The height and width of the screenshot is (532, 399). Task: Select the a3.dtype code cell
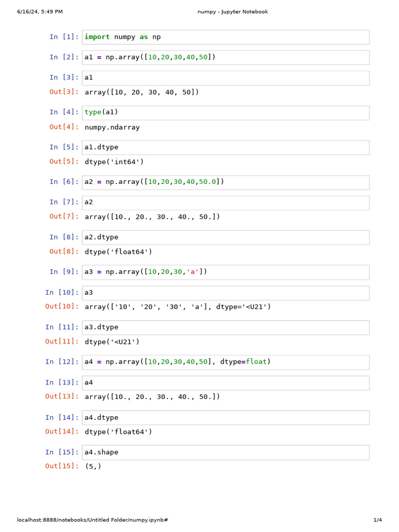point(225,327)
